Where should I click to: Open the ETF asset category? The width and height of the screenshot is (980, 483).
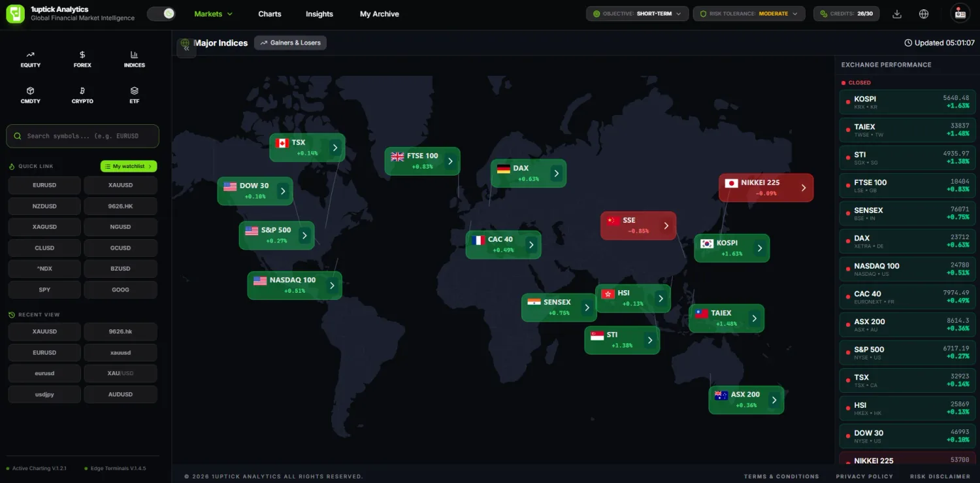point(135,95)
